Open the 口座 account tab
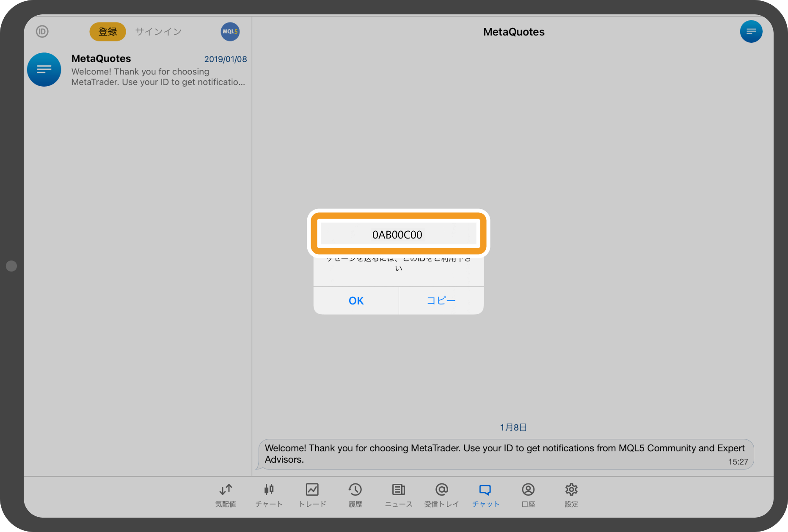 coord(528,495)
